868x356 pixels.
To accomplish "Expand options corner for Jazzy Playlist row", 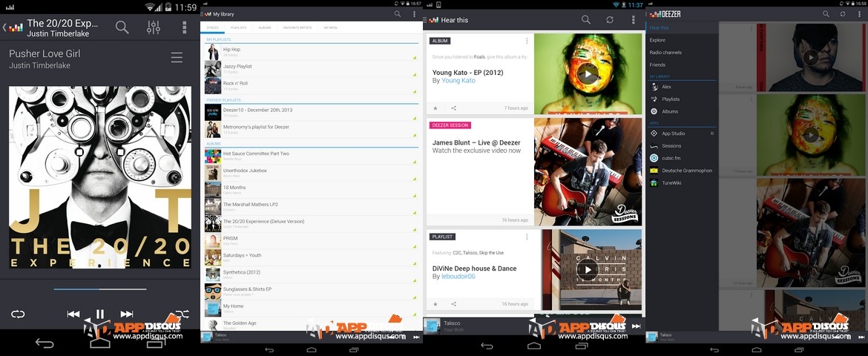I will tap(414, 74).
